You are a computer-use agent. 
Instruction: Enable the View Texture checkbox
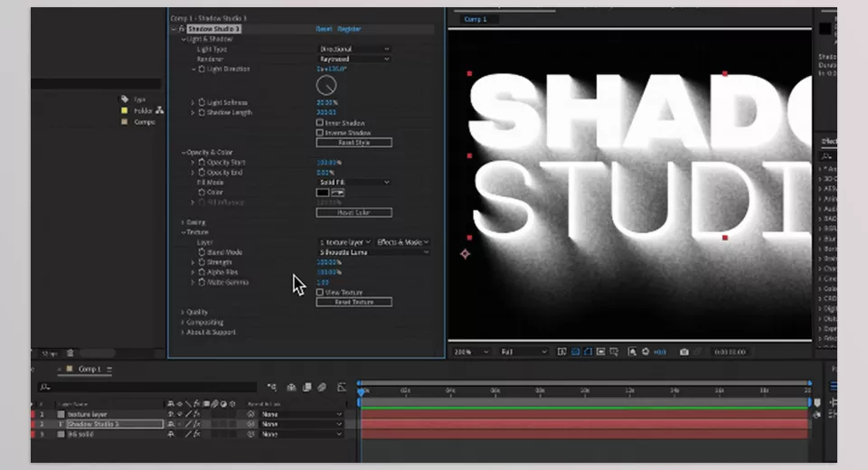pos(319,292)
